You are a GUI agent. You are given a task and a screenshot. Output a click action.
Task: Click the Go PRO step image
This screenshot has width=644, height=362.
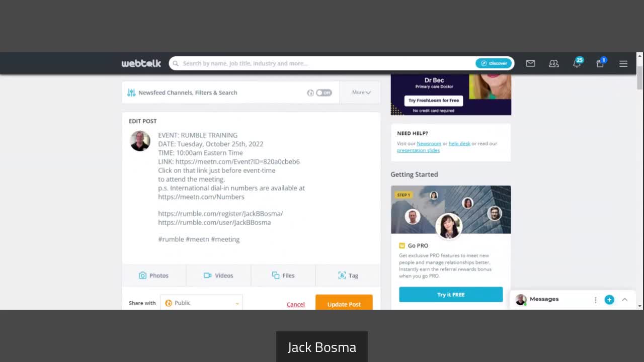[x=451, y=210]
